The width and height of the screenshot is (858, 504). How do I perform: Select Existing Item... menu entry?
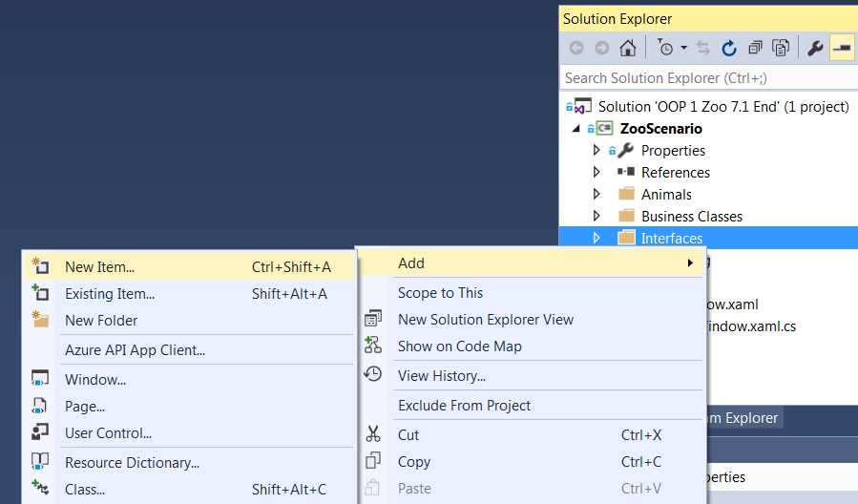click(x=109, y=294)
